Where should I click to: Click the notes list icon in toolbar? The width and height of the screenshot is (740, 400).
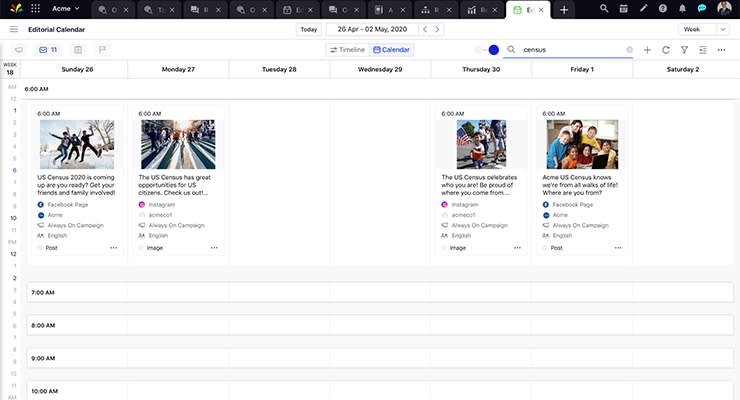pos(78,50)
